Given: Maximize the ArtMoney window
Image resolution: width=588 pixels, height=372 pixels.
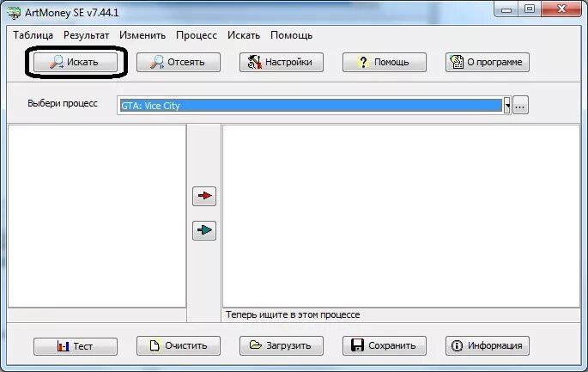Looking at the screenshot, I should tap(529, 9).
